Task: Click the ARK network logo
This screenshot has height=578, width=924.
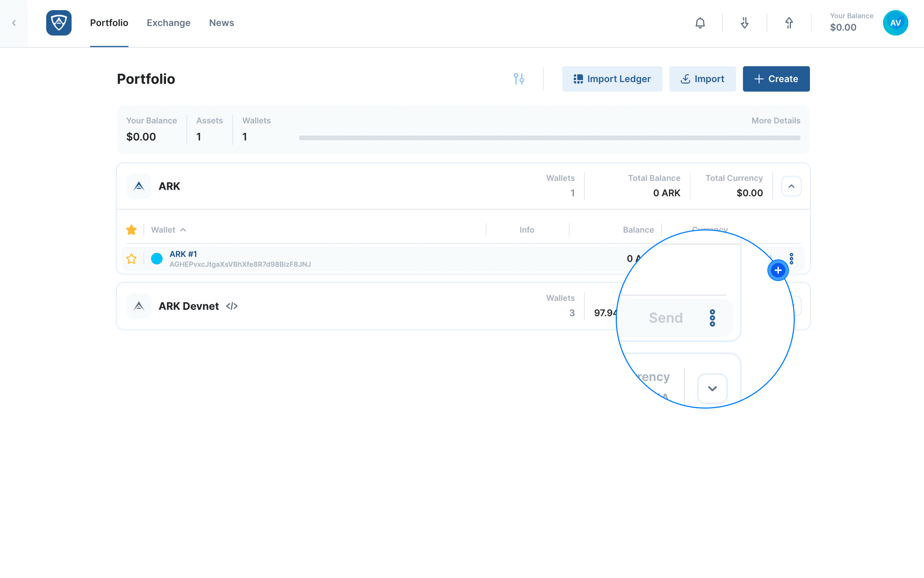Action: (x=139, y=186)
